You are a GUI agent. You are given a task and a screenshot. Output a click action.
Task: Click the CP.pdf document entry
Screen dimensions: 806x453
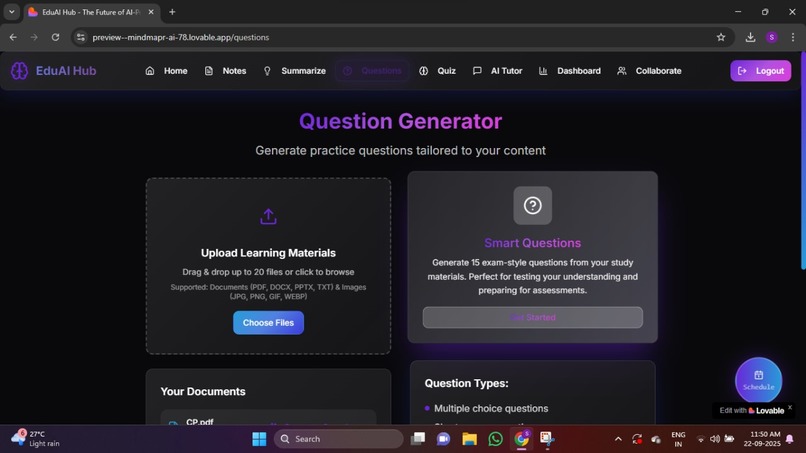point(268,419)
